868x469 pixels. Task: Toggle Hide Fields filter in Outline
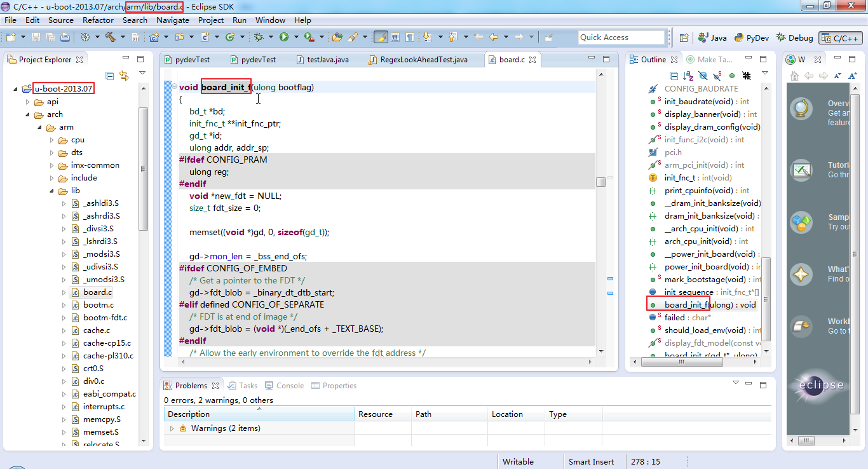[702, 76]
